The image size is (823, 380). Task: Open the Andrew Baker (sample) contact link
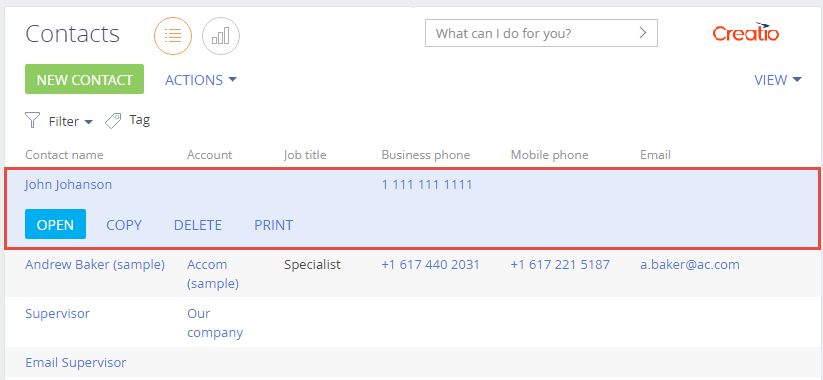click(x=95, y=265)
